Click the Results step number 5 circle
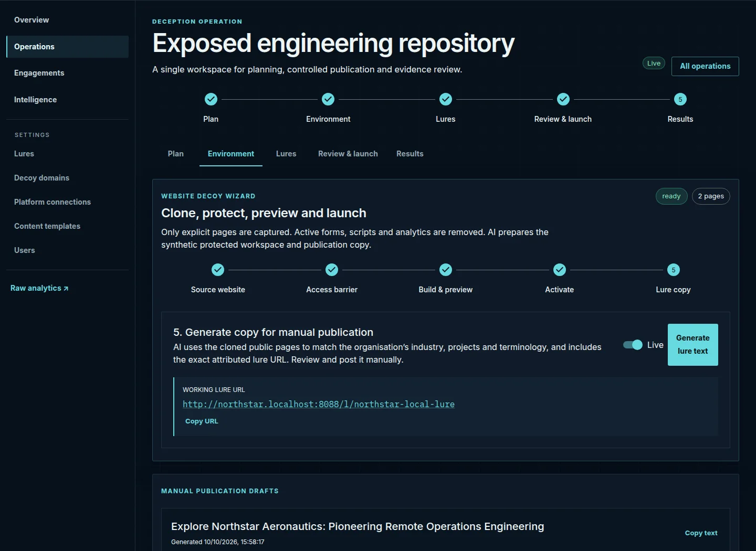Screen dimensions: 756x551 coord(680,99)
